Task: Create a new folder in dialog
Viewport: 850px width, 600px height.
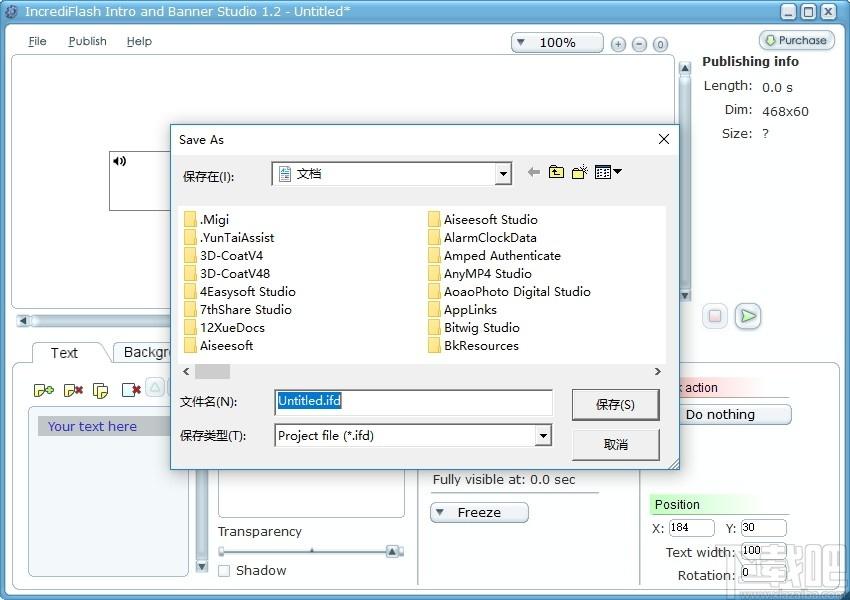Action: click(579, 172)
